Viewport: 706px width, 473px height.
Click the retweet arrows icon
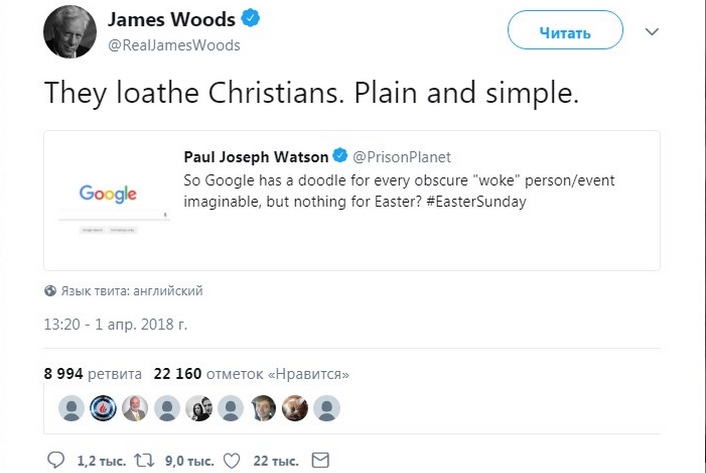[x=145, y=460]
